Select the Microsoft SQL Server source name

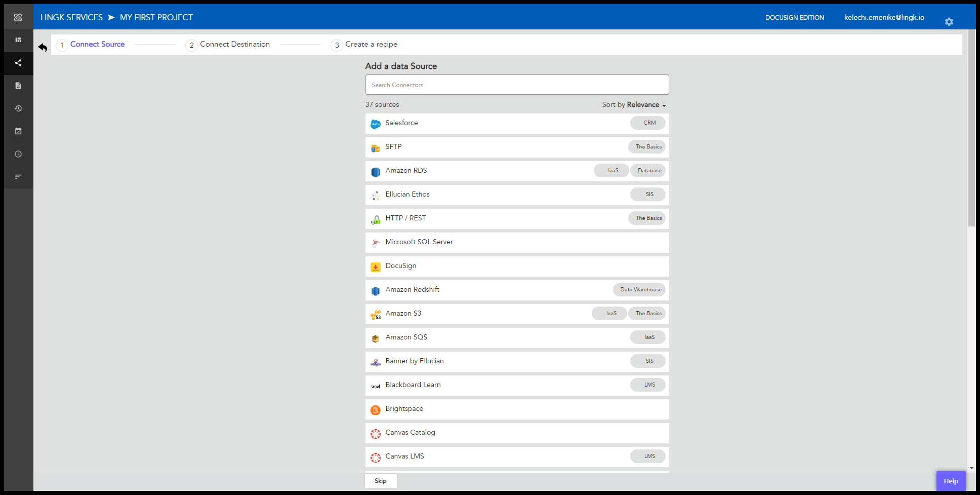tap(419, 242)
